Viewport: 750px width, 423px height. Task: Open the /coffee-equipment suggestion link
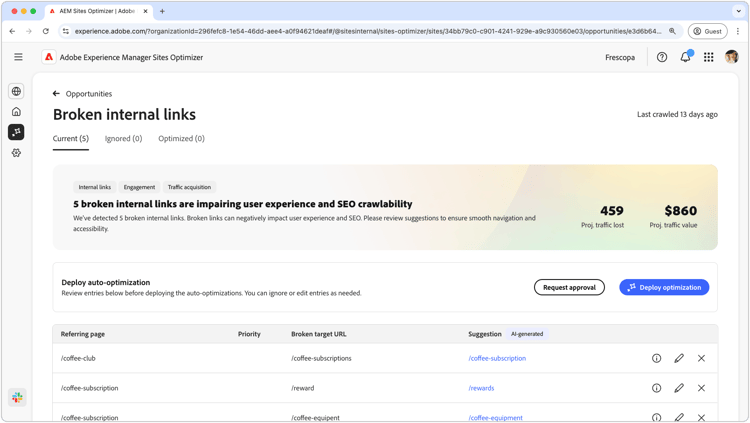click(496, 418)
